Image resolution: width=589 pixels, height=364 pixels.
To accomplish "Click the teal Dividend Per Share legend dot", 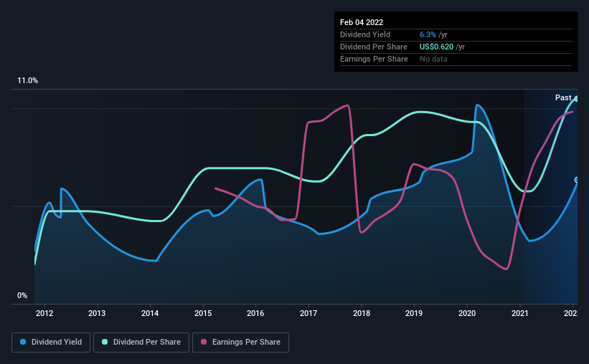I will pos(105,342).
